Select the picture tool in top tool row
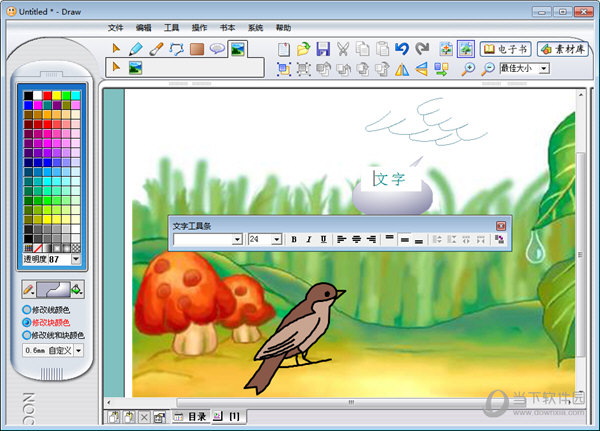Viewport: 600px width, 431px height. 238,49
